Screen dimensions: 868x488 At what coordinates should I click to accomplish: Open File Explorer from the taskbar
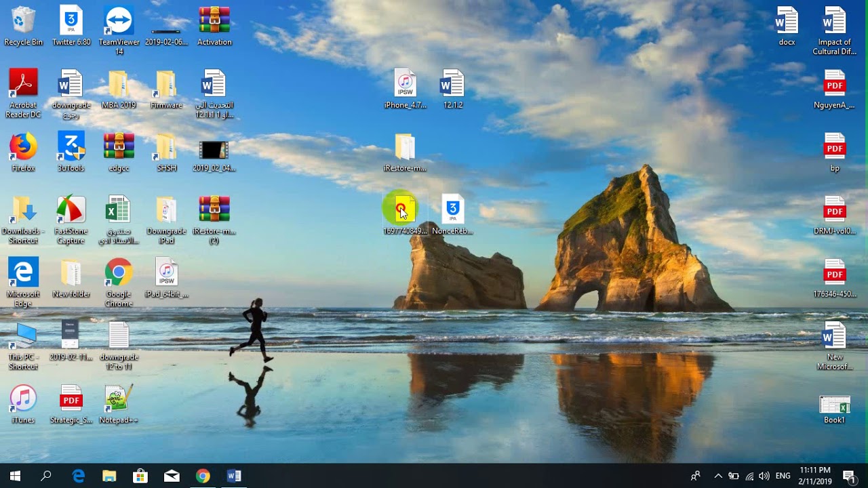[109, 476]
